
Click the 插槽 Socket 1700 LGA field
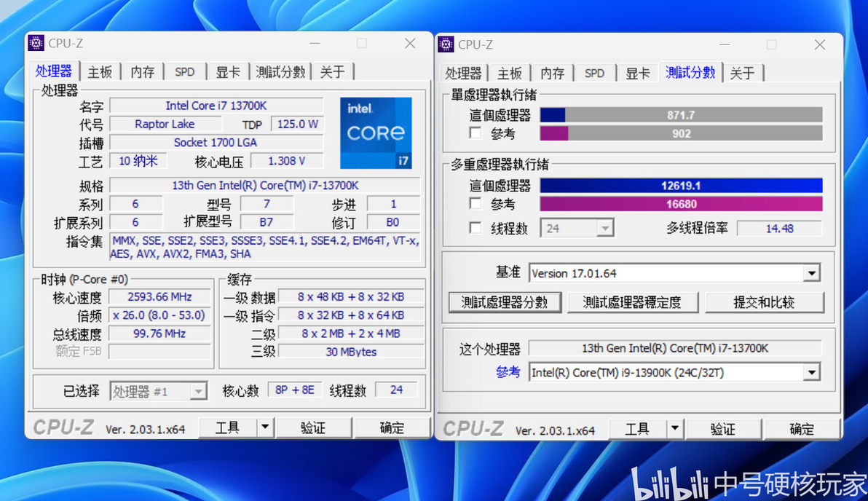point(216,142)
